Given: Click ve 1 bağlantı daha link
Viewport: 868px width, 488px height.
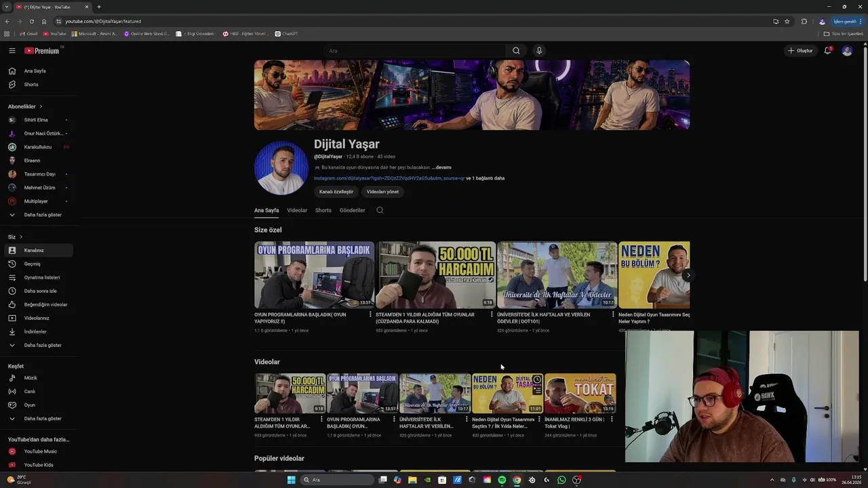Looking at the screenshot, I should tap(486, 178).
